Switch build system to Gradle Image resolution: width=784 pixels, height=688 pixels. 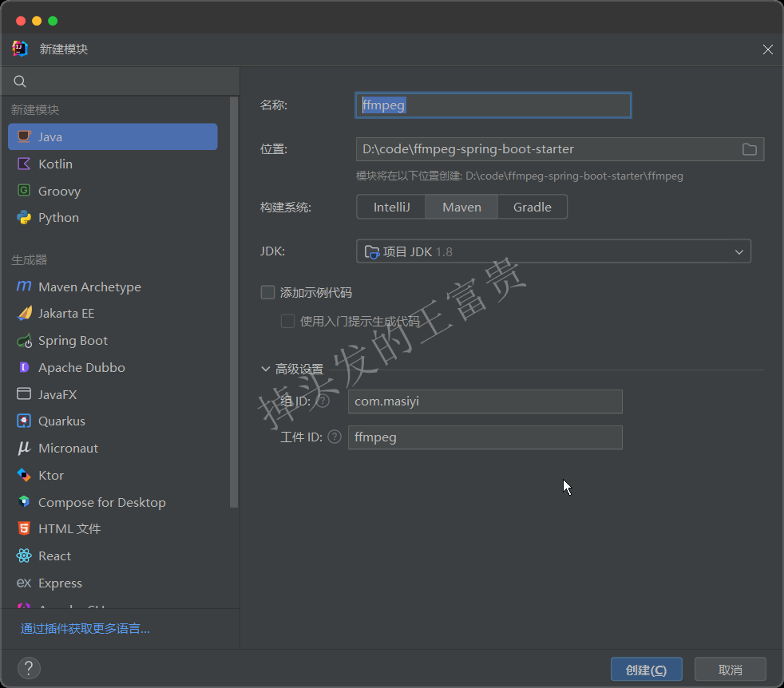[x=532, y=207]
